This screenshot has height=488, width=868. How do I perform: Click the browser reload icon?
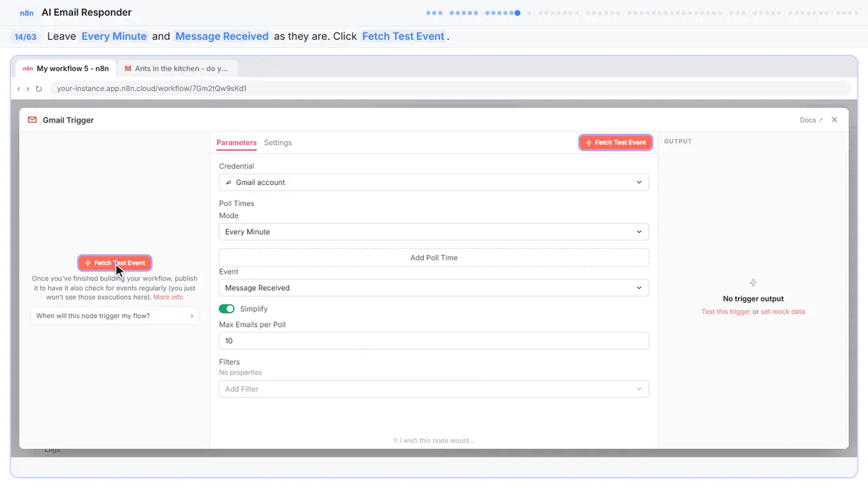click(x=39, y=89)
